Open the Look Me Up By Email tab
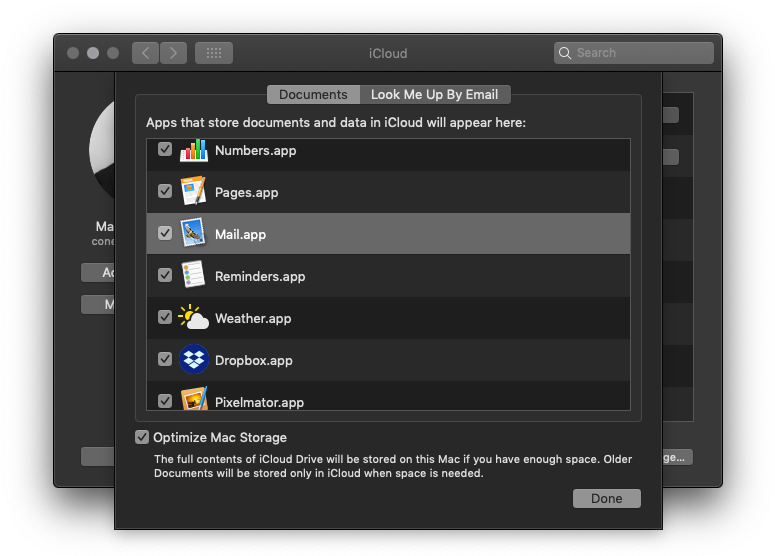Image resolution: width=775 pixels, height=556 pixels. (435, 95)
